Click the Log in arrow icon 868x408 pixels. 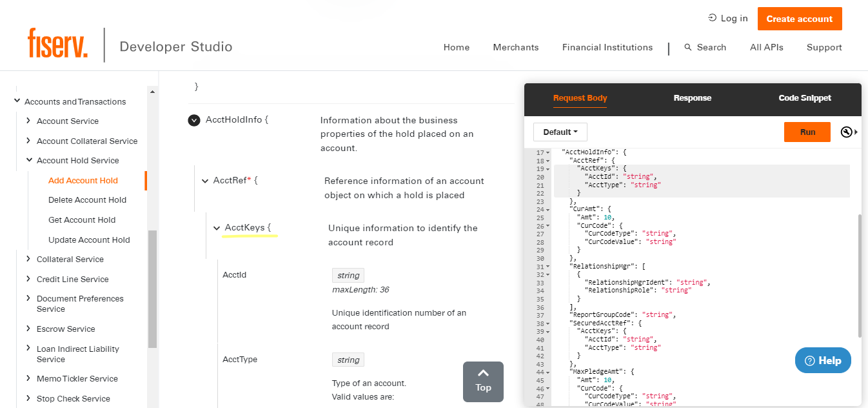tap(712, 18)
